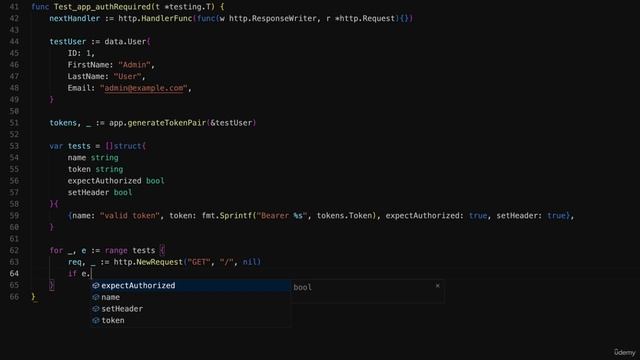The height and width of the screenshot is (360, 640).
Task: Click fmt.Sprintf call on line 59
Action: (227, 216)
